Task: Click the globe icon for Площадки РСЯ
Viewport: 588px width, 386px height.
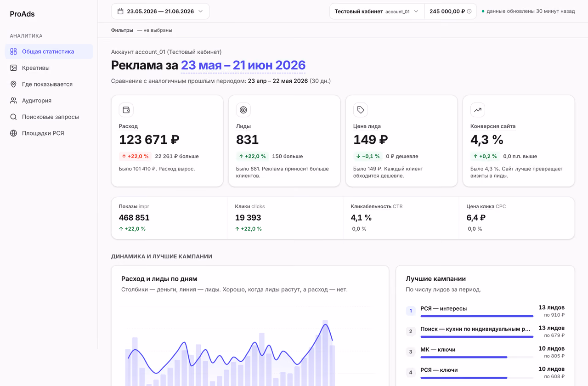Action: [13, 133]
